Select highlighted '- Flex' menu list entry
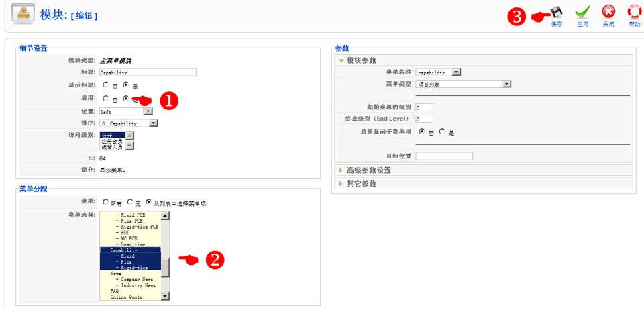 (x=130, y=261)
